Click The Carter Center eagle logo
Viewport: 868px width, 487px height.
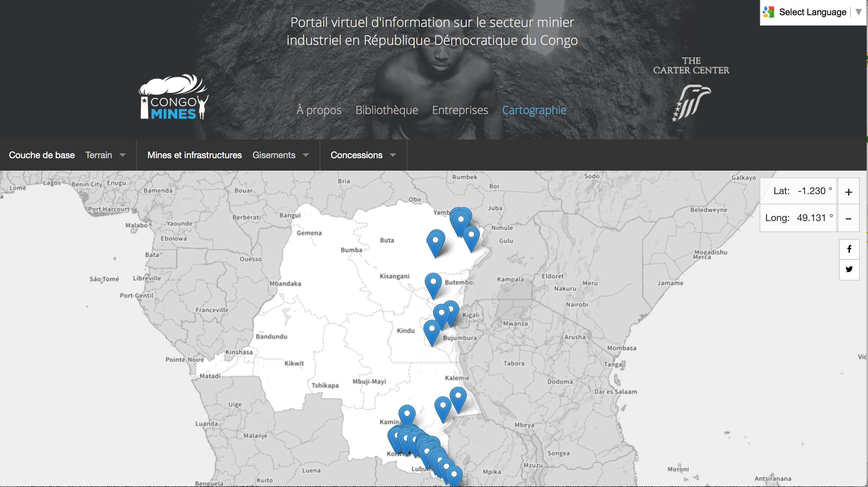pyautogui.click(x=691, y=103)
